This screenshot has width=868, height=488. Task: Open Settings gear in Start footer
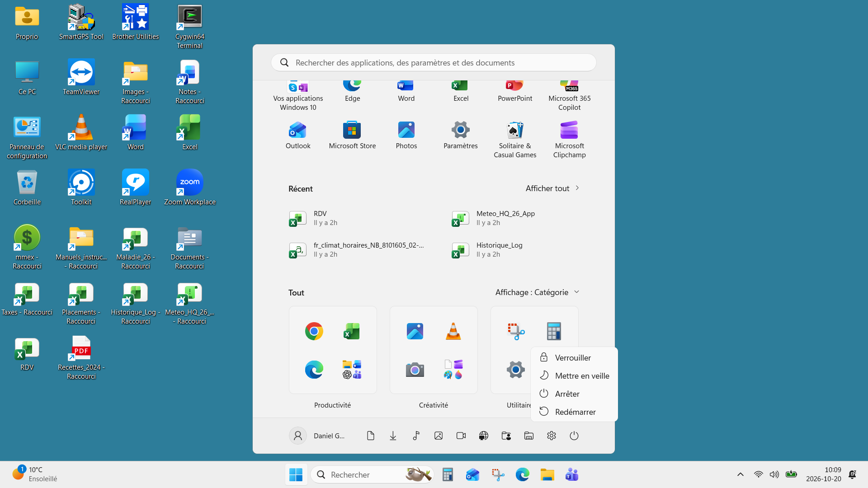551,436
